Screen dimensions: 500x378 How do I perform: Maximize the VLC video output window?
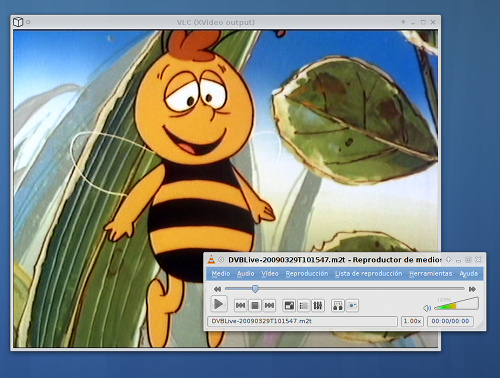pyautogui.click(x=423, y=22)
